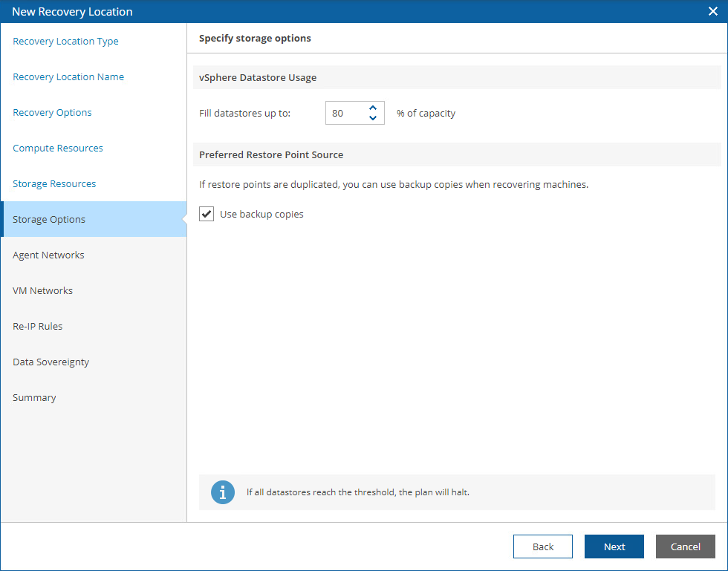Switch to Recovery Options step

(52, 113)
